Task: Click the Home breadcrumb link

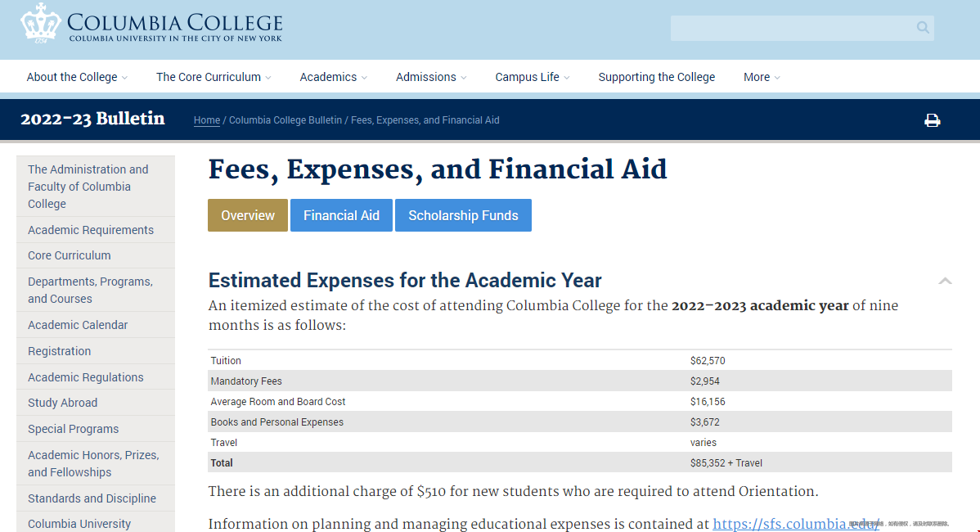Action: [x=207, y=120]
